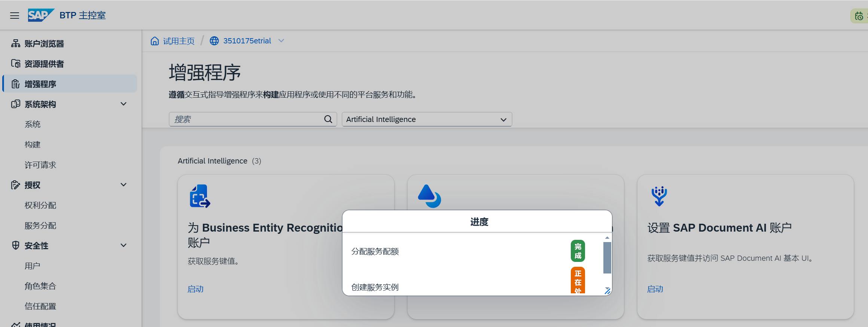This screenshot has height=327, width=868.
Task: Click the 安全性 sidebar section
Action: 37,245
